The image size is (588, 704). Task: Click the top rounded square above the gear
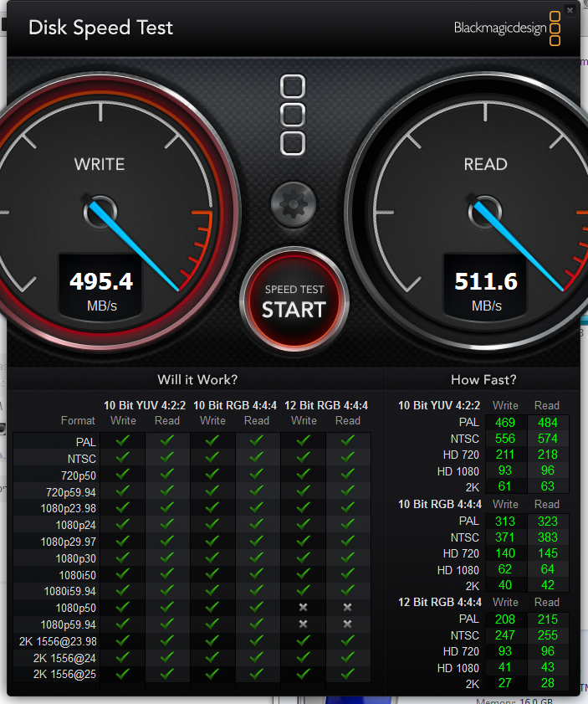(x=293, y=87)
